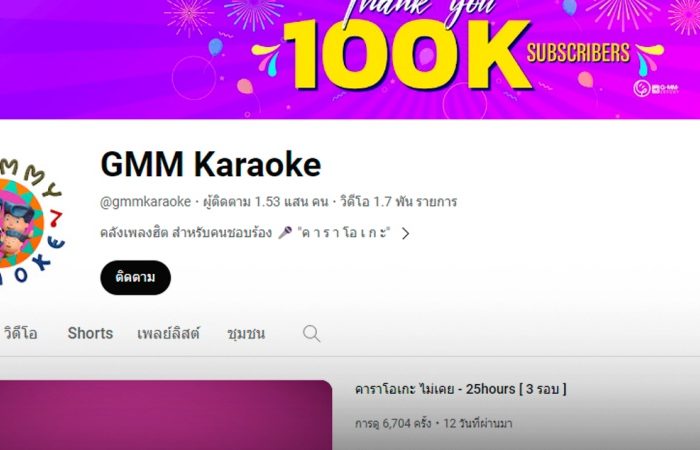Open video titled คาราโอเกะ ไม่เคย - 25hours
Screen dimensions: 700x450
[x=461, y=389]
